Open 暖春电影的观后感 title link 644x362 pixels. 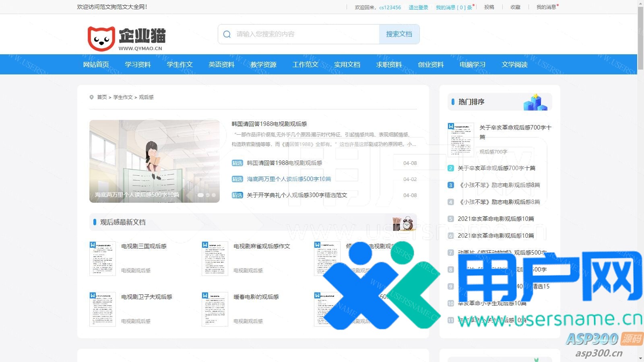click(256, 297)
